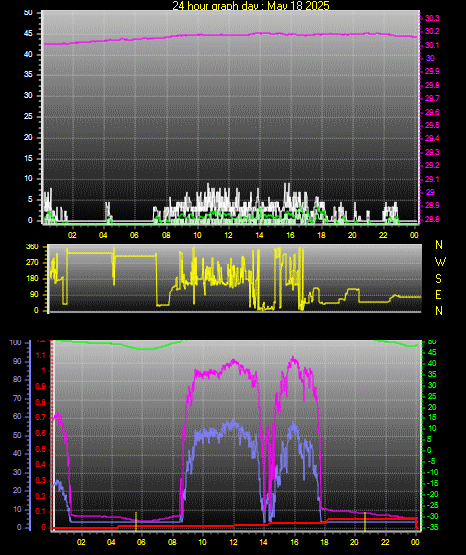466x555 pixels.
Task: Click the magenta 30.2 pressure axis label
Action: click(x=432, y=32)
